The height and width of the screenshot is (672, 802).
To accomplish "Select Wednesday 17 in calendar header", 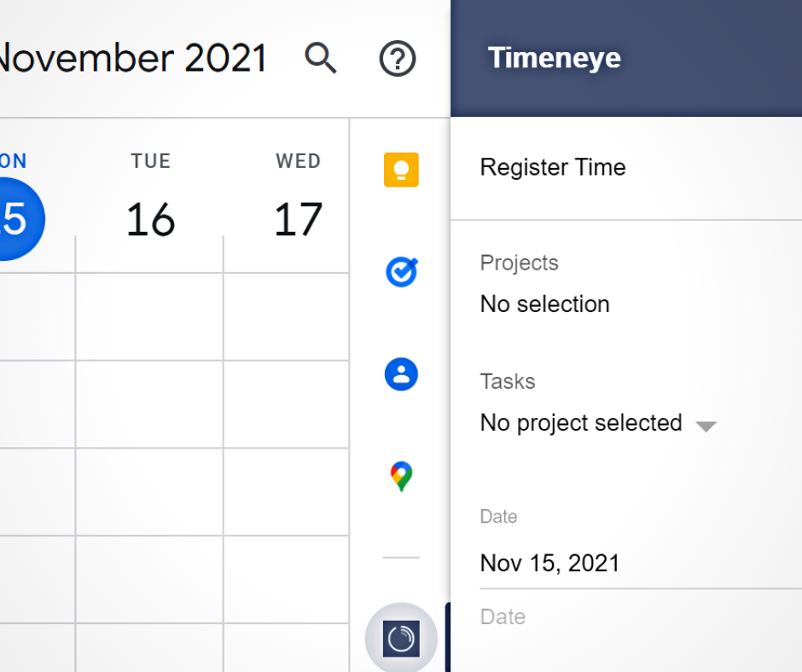I will (x=299, y=219).
